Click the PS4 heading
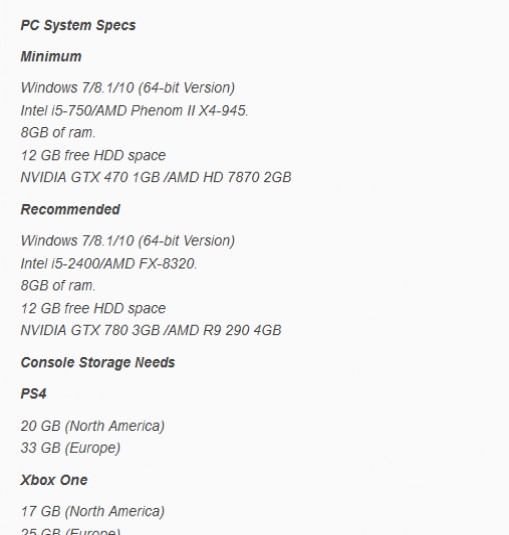Image resolution: width=509 pixels, height=535 pixels. (33, 394)
